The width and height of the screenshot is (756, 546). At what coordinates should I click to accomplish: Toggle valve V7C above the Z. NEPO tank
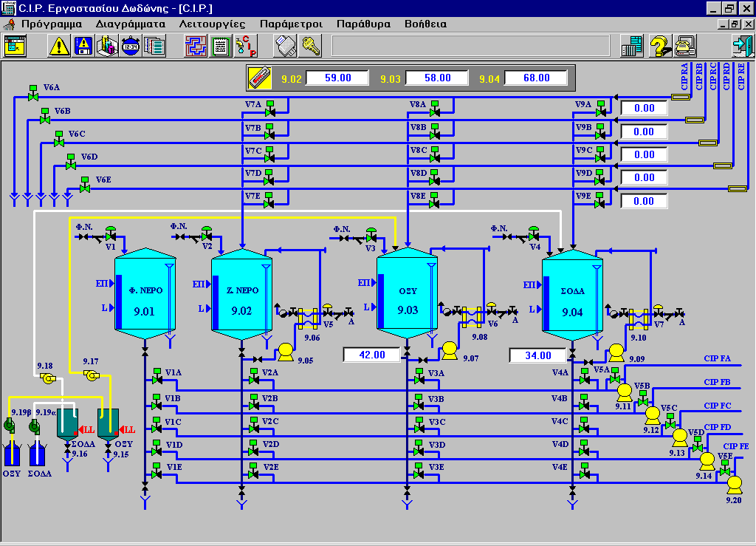270,157
